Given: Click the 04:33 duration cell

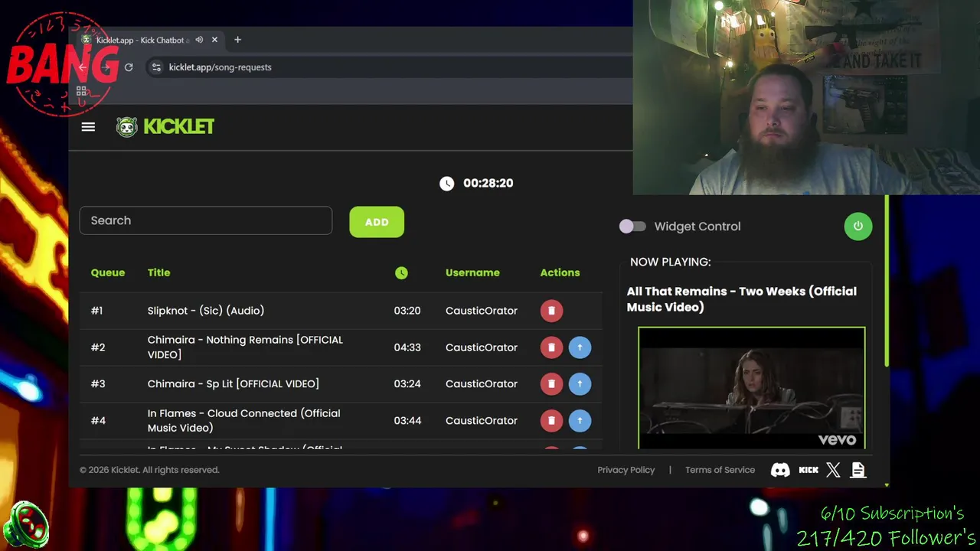Looking at the screenshot, I should point(407,347).
